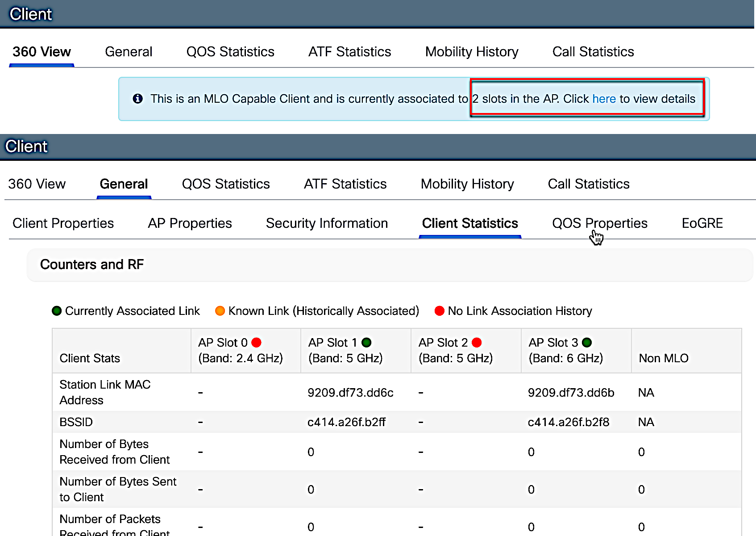The height and width of the screenshot is (536, 756).
Task: Switch to the QOS Properties subtab
Action: [x=600, y=223]
